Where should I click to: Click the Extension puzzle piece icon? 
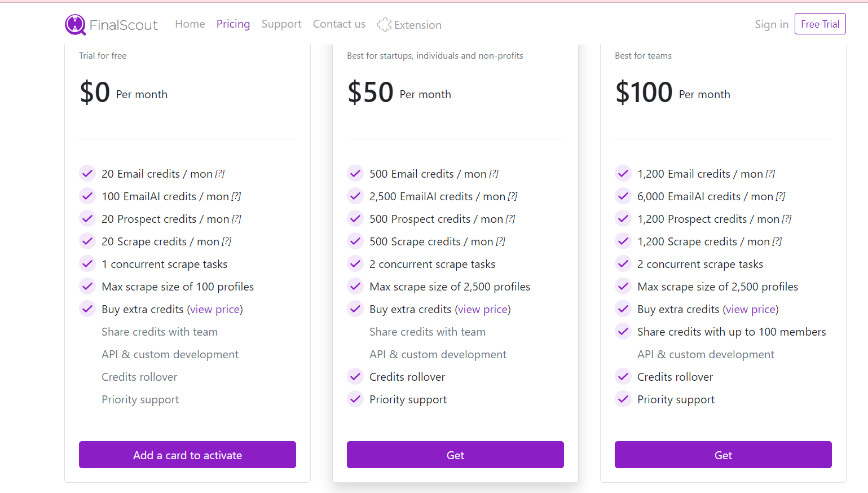pyautogui.click(x=384, y=24)
